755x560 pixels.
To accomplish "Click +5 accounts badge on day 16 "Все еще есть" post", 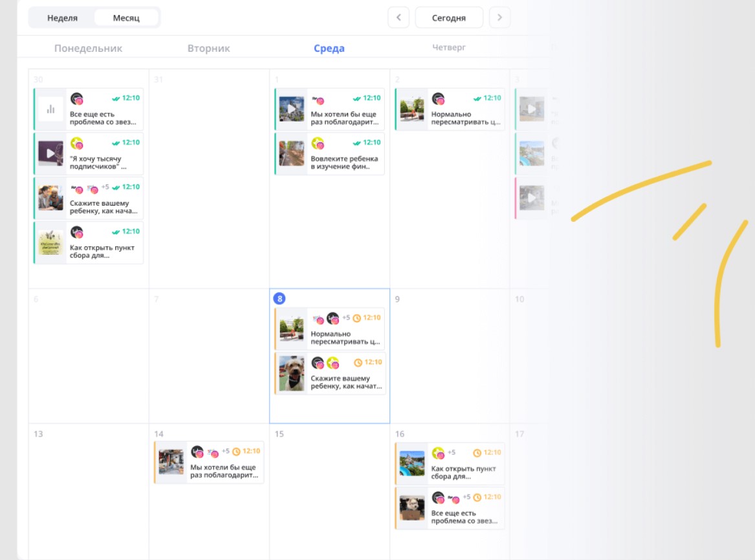I will [466, 497].
